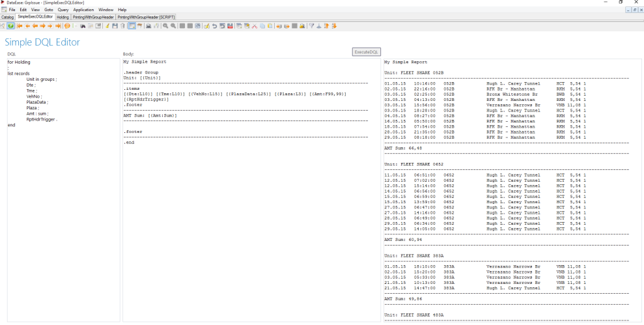644x325 pixels.
Task: Click 'RptHdrTrigger .' line in DQL
Action: coord(42,120)
